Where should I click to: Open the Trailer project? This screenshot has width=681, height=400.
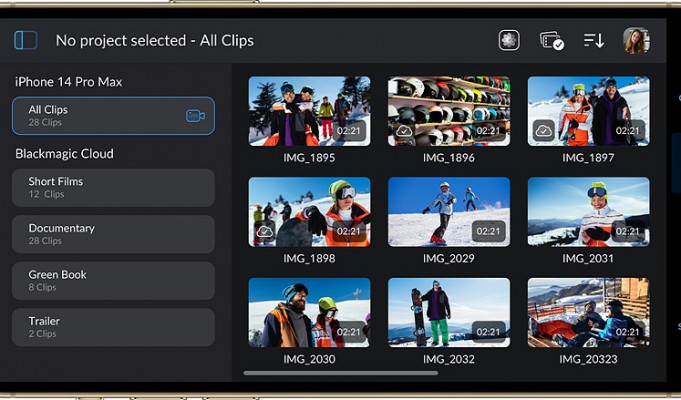[x=113, y=327]
